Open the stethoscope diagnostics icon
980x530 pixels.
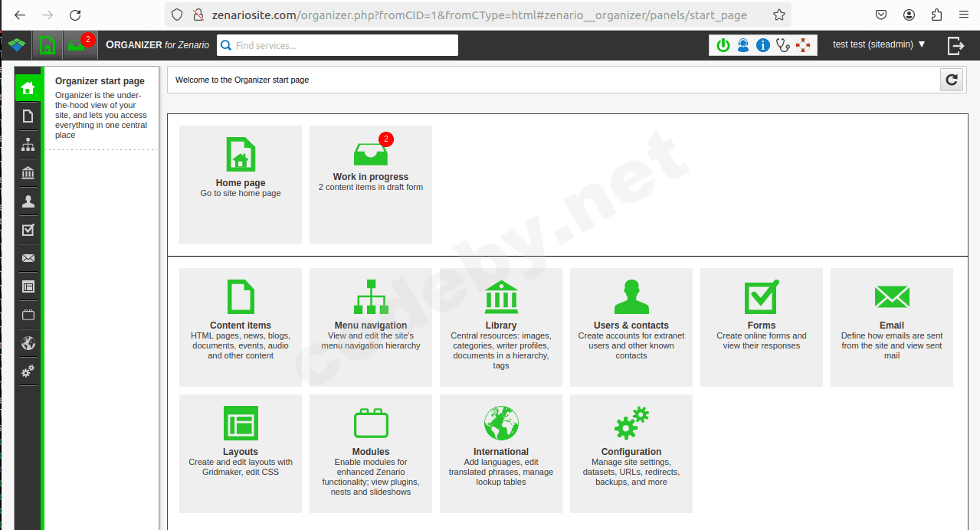pyautogui.click(x=783, y=45)
